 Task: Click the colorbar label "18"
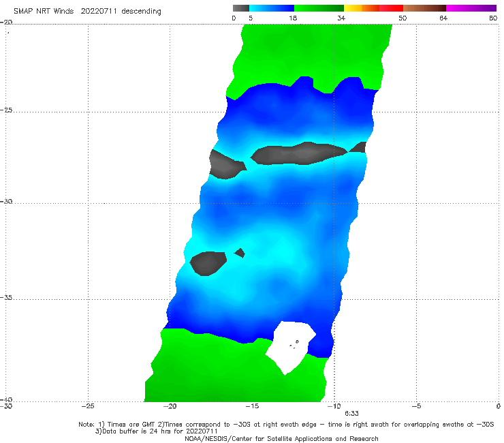coord(293,18)
